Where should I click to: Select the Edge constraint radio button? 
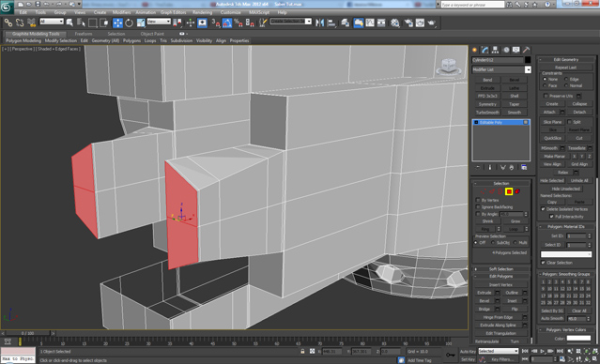pyautogui.click(x=566, y=79)
